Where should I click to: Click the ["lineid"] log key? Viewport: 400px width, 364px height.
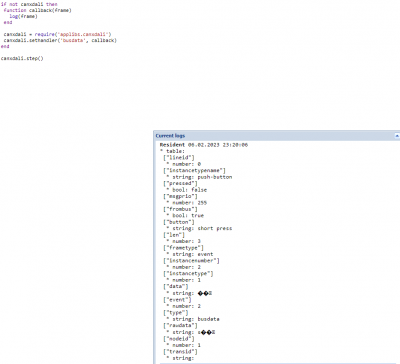click(x=179, y=157)
